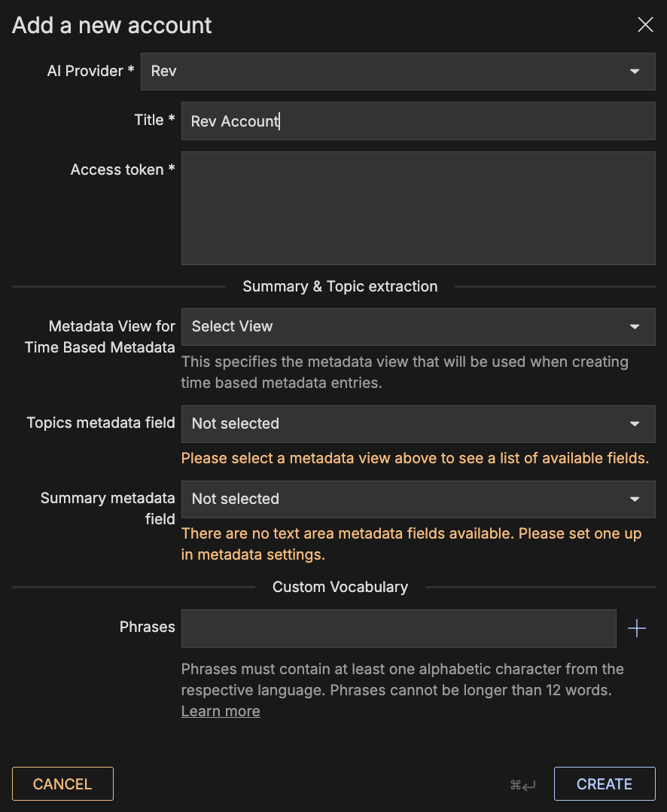Focus the Title field containing Rev Account
667x812 pixels.
tap(418, 121)
